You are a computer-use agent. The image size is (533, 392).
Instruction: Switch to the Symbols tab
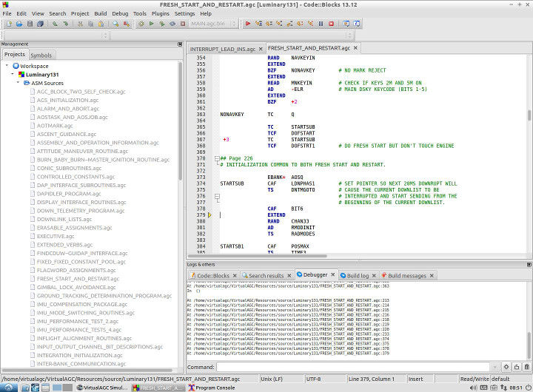(41, 55)
